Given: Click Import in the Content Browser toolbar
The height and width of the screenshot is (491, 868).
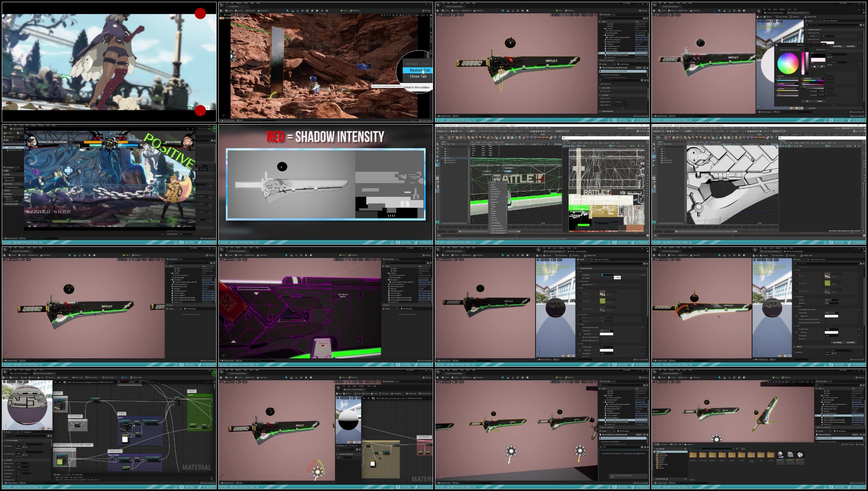Looking at the screenshot, I should 665,445.
